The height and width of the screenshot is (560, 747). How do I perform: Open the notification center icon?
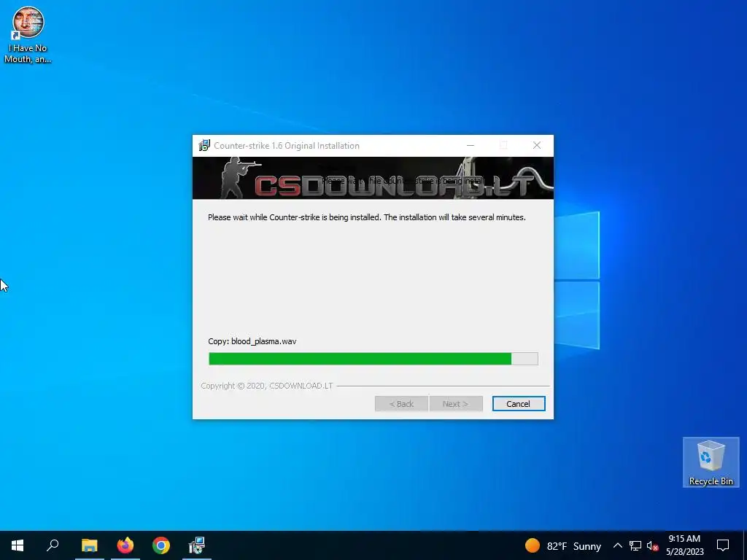tap(723, 545)
